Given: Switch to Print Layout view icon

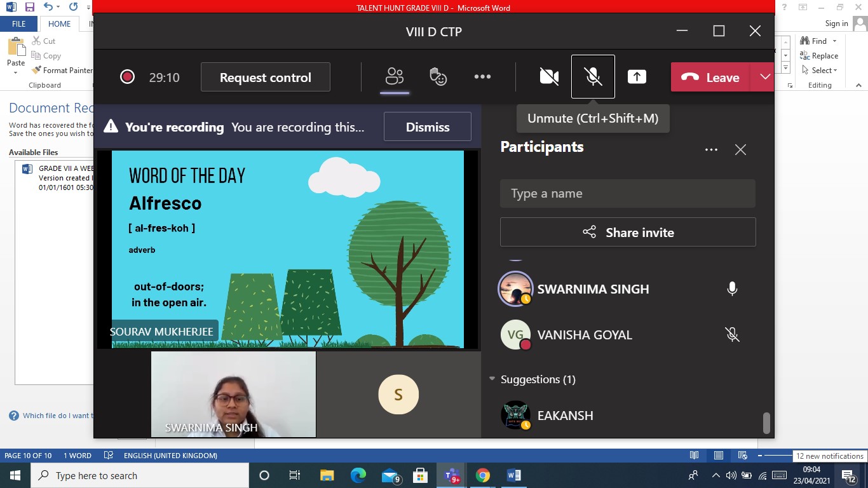Looking at the screenshot, I should pyautogui.click(x=719, y=456).
